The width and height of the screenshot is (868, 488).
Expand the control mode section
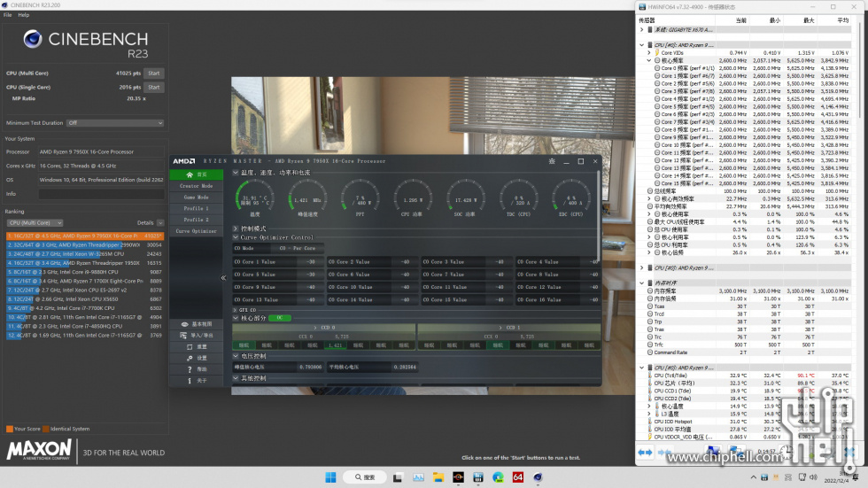(236, 228)
